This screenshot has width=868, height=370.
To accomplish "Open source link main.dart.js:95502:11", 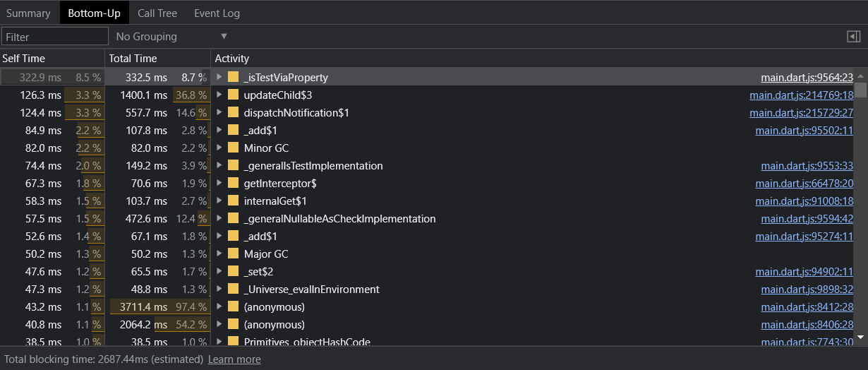I will (x=804, y=130).
